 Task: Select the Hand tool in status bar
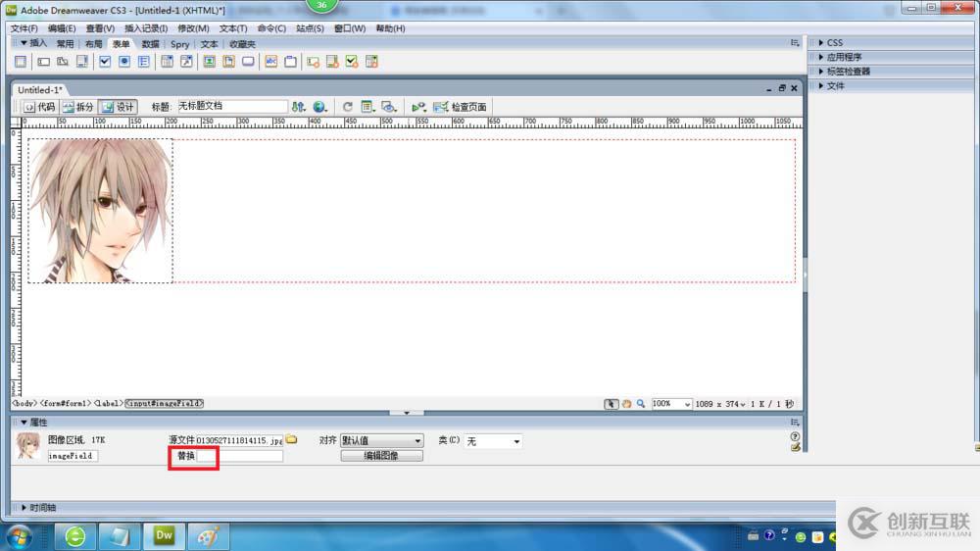point(626,404)
